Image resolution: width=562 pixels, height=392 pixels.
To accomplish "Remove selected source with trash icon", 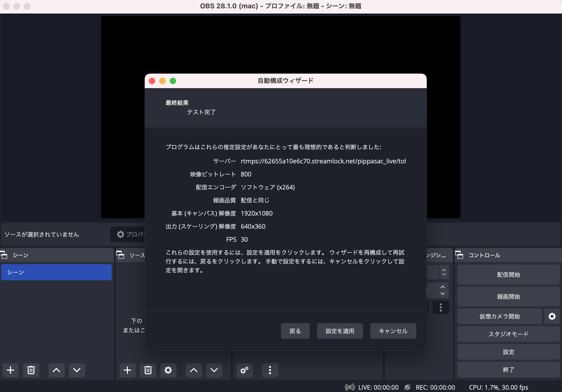I will point(148,370).
